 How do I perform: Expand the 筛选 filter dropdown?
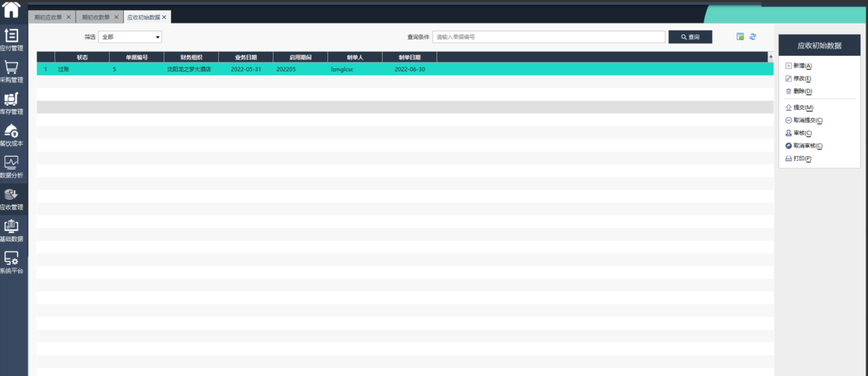pyautogui.click(x=130, y=37)
